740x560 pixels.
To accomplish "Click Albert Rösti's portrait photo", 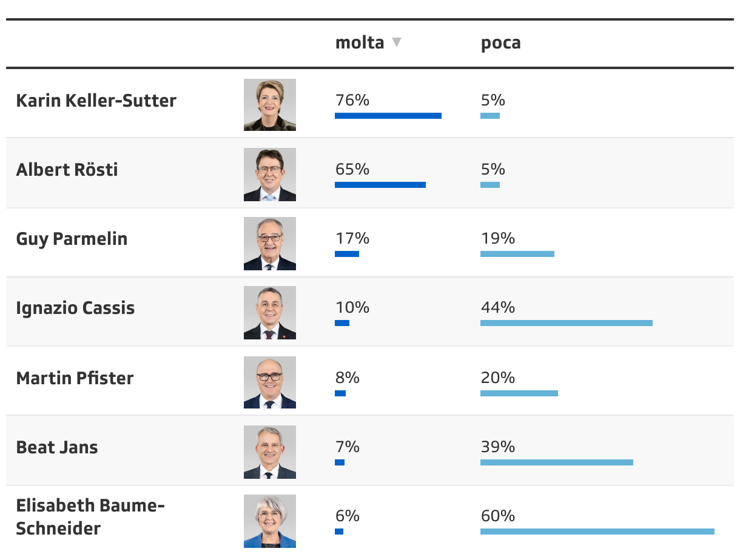I will coord(269,174).
